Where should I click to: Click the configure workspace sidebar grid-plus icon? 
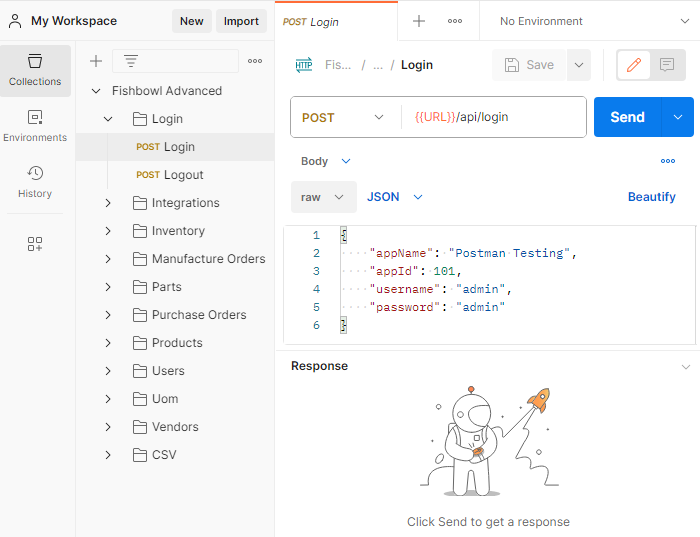click(x=35, y=244)
